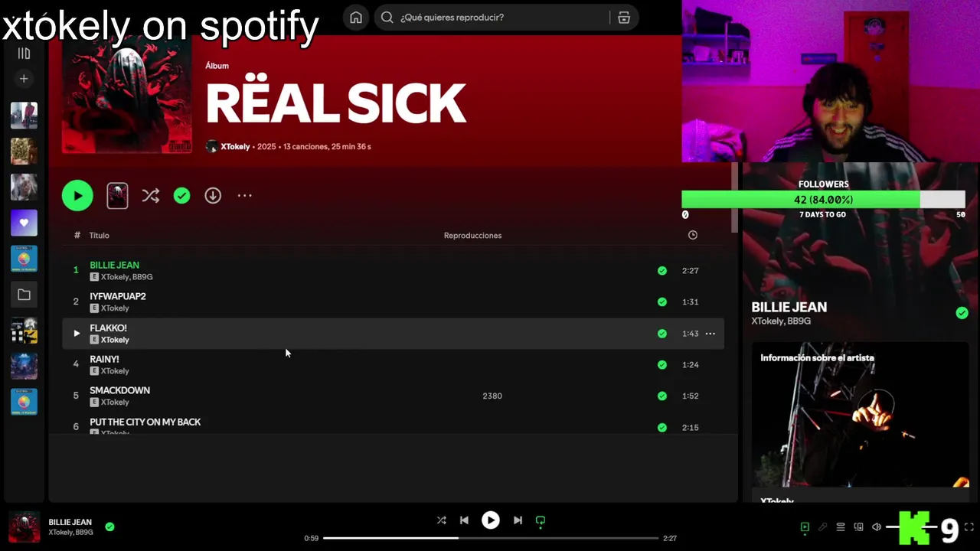Select RAINY! track title
This screenshot has width=980, height=551.
(x=104, y=359)
